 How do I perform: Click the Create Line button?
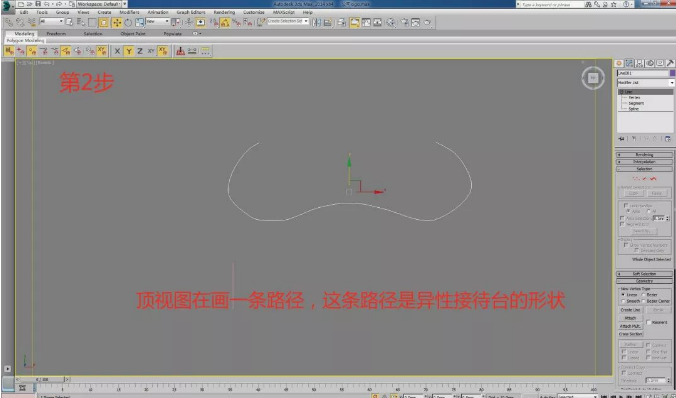(x=631, y=310)
